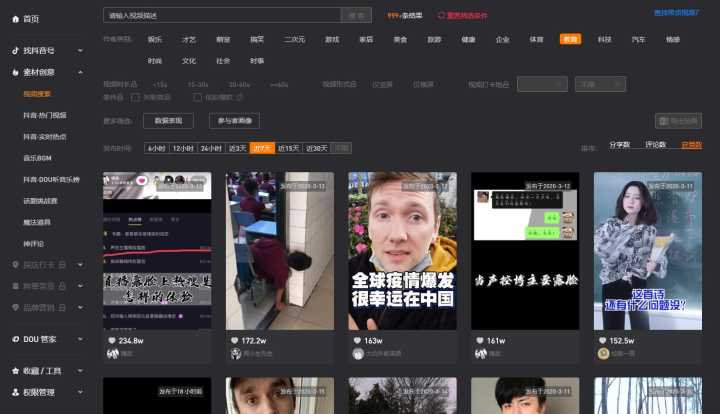
Task: Select the 12小时 time range
Action: coord(183,148)
